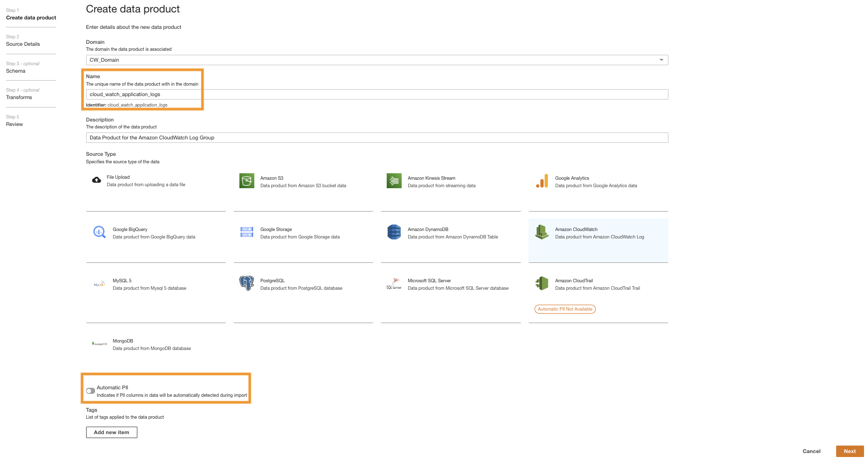Viewport: 868px width, 460px height.
Task: Click 'Data product from Amazon DynamoDB Table'
Action: point(452,237)
